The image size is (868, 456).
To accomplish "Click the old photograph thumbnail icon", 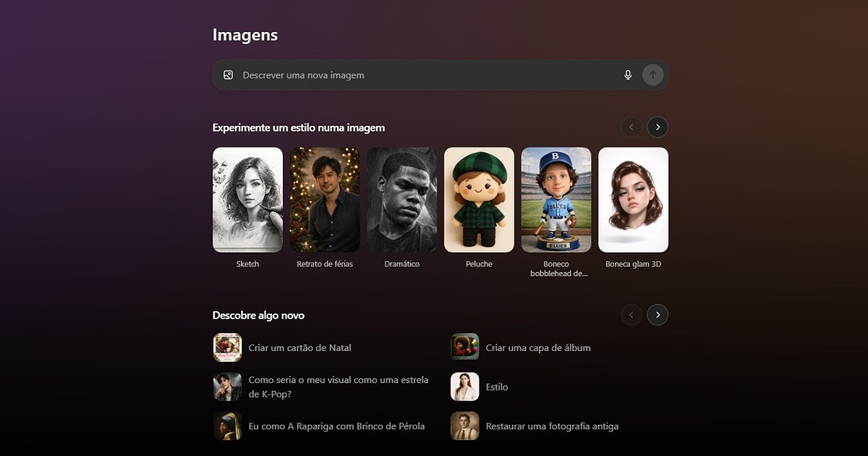I will tap(464, 426).
